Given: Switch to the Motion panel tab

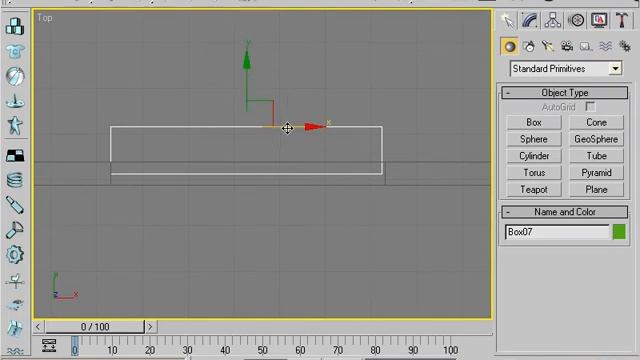Looking at the screenshot, I should (576, 20).
